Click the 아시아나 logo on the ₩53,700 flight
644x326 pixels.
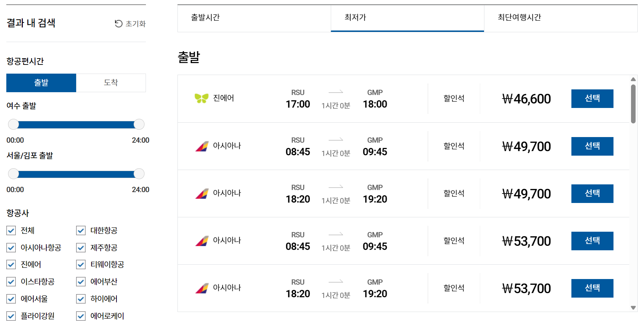(x=202, y=240)
